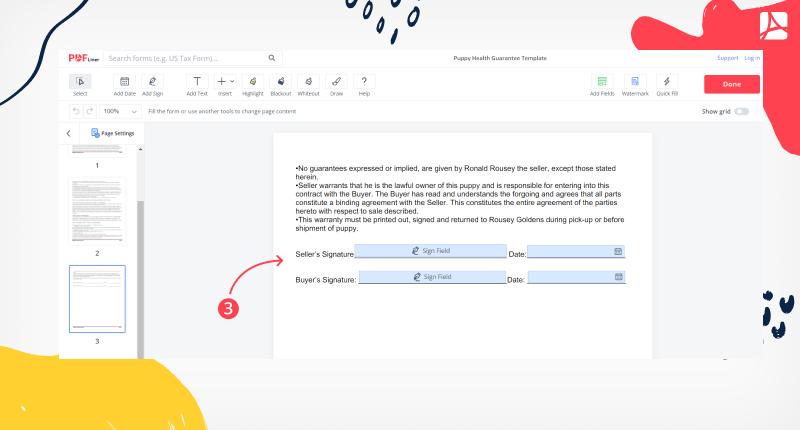Viewport: 800px width, 430px height.
Task: Expand the Insert dropdown
Action: 225,84
